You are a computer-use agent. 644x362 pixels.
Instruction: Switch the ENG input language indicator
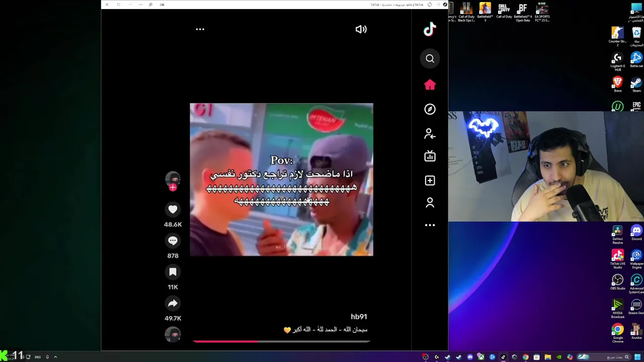(x=38, y=357)
